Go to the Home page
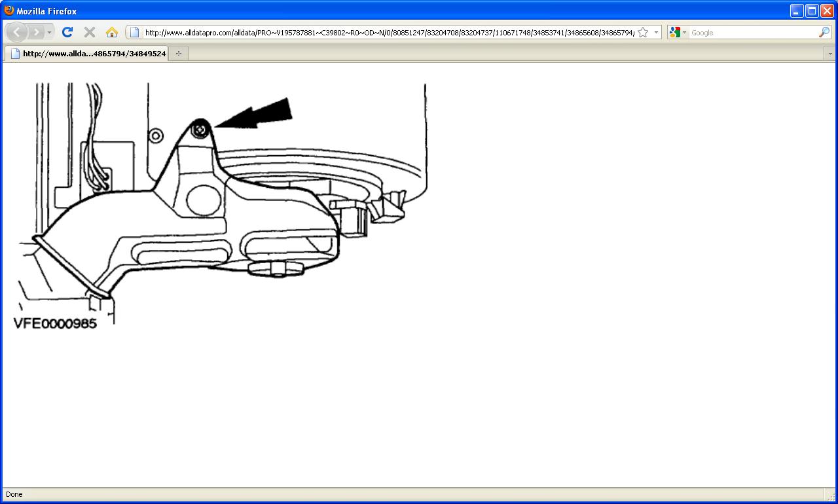This screenshot has width=838, height=504. [111, 32]
